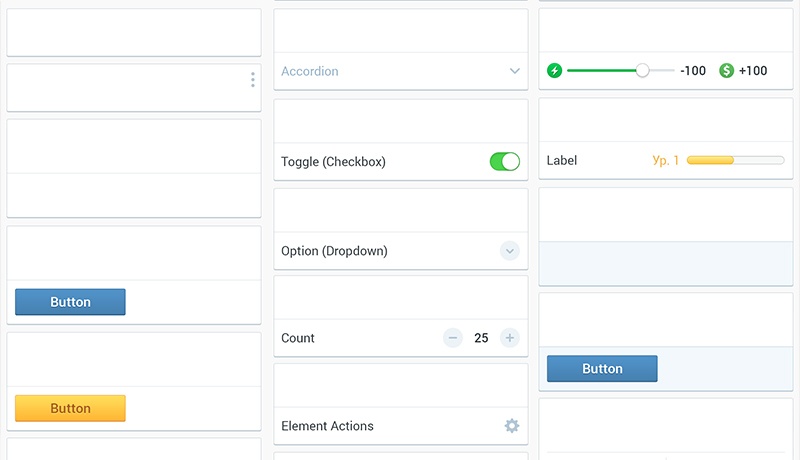Select the Option (Dropdown) label text

334,251
